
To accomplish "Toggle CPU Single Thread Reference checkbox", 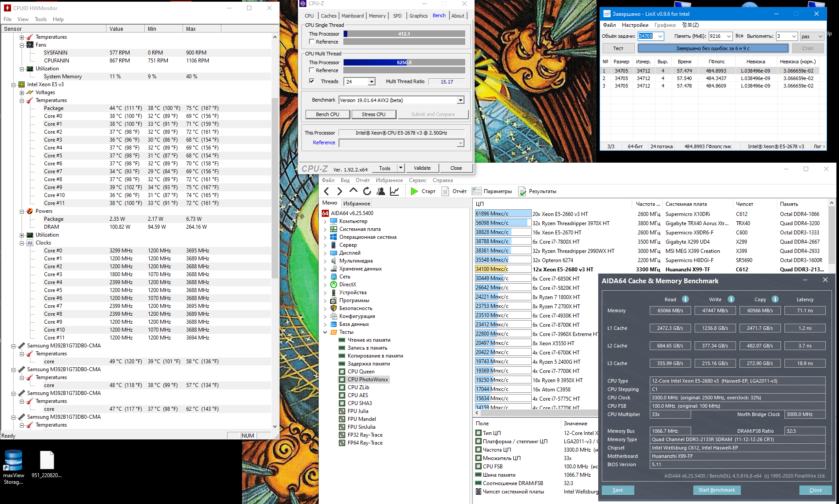I will (312, 42).
